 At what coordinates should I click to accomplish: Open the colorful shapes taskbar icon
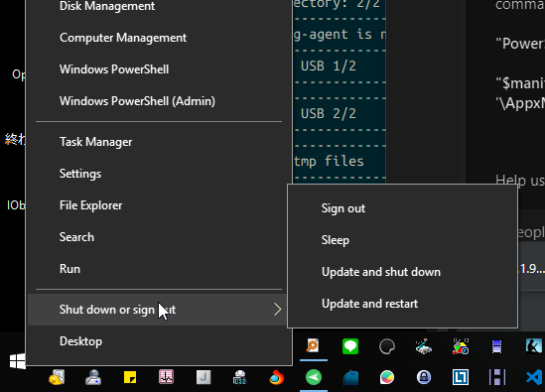(461, 346)
